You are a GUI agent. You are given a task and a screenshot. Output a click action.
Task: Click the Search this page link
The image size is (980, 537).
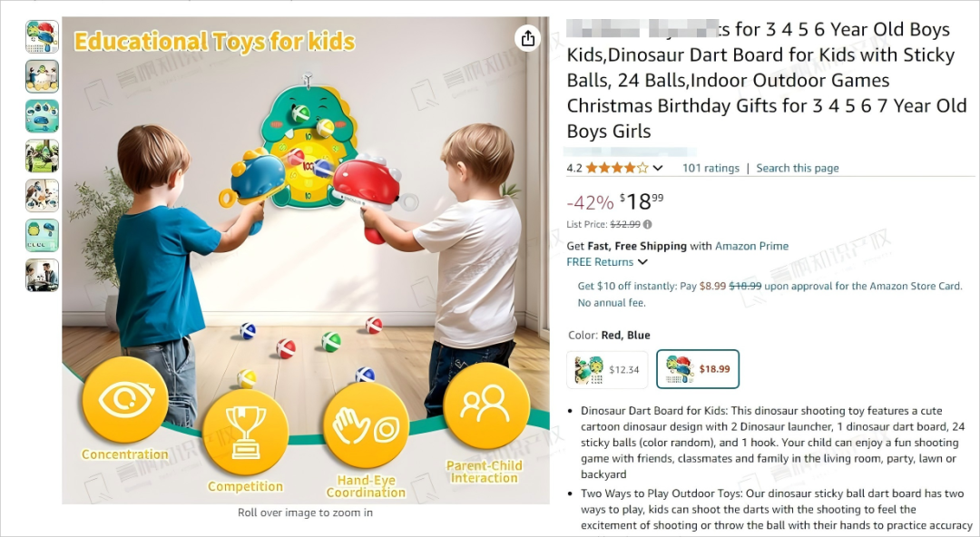[798, 168]
